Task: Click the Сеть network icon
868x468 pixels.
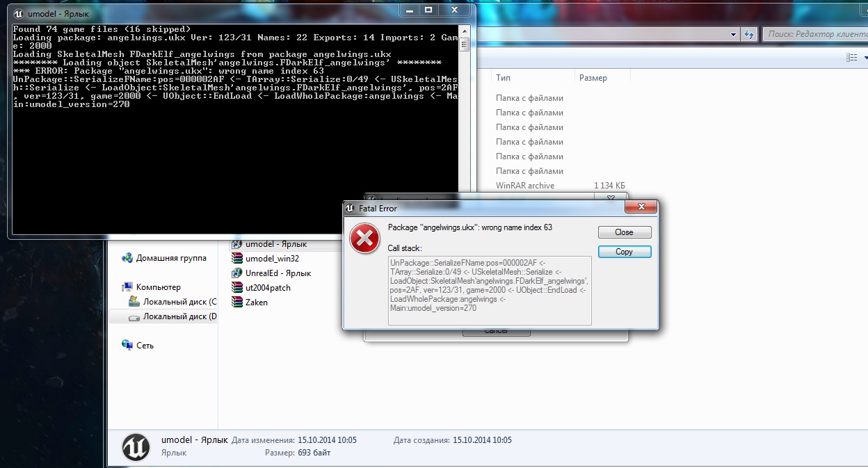Action: [127, 345]
